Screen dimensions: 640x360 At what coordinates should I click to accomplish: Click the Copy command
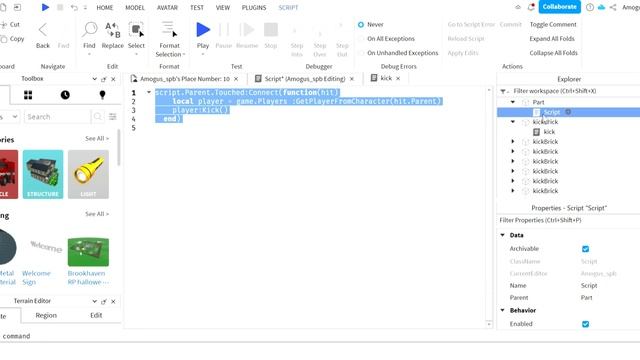pos(12,39)
